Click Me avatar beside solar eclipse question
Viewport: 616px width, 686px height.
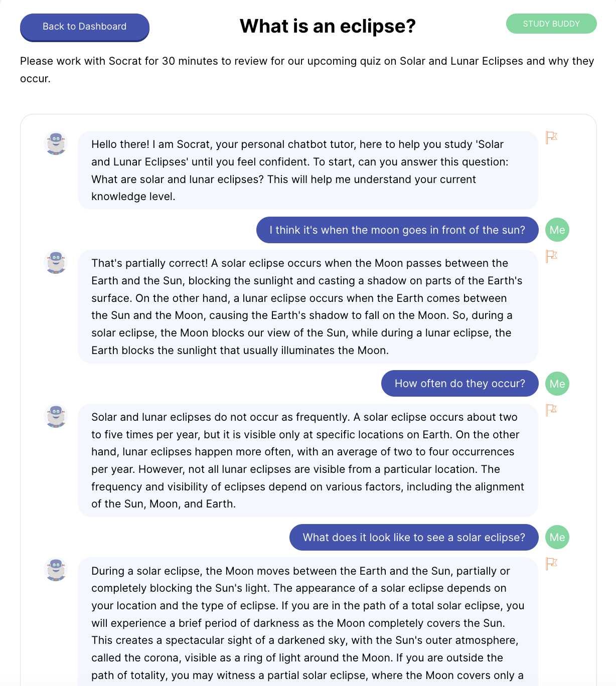pos(557,538)
